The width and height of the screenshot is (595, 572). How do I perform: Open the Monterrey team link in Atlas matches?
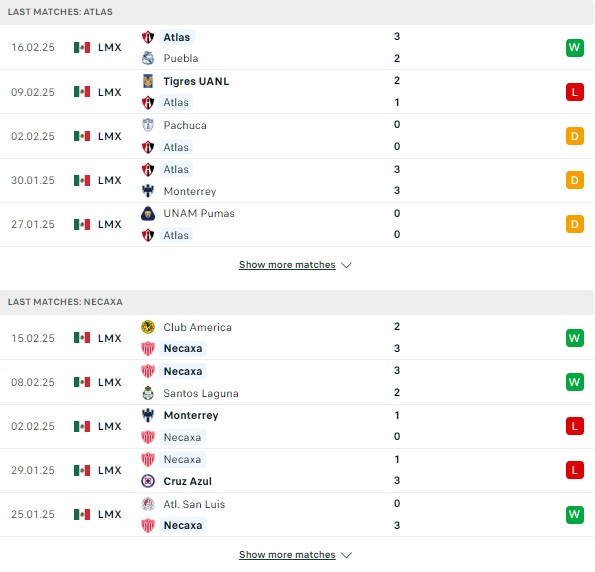point(190,191)
